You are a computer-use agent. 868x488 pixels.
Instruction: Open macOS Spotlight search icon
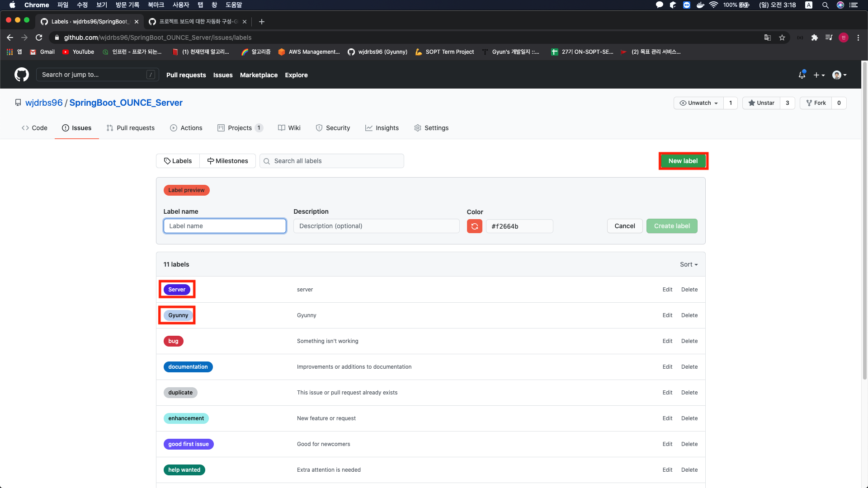[825, 5]
